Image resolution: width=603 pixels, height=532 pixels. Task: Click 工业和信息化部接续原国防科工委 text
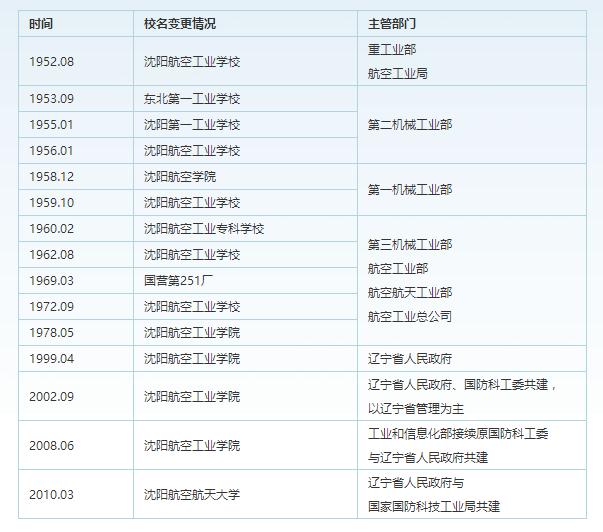[458, 434]
